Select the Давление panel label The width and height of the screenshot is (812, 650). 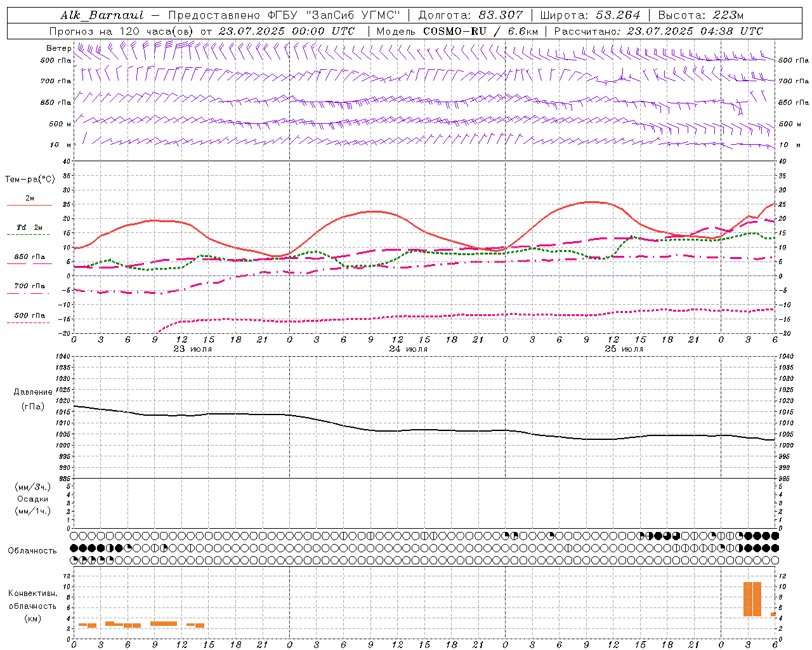pyautogui.click(x=33, y=392)
